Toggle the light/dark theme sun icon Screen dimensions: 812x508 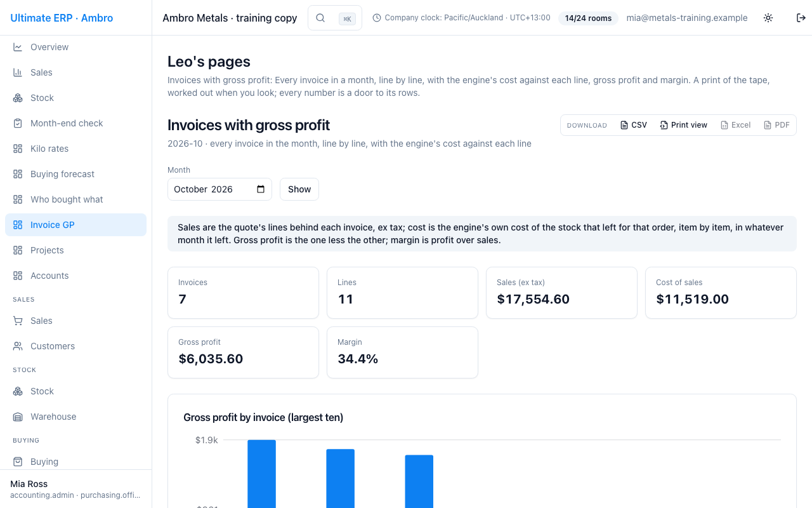point(768,18)
